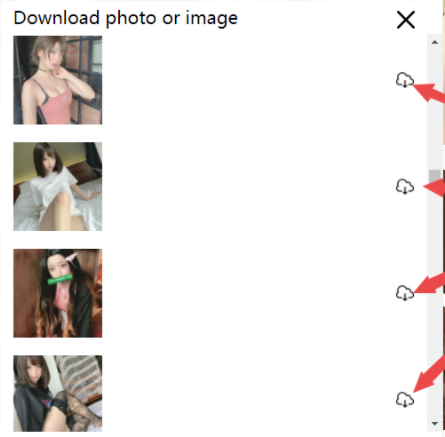Select the black hoodie photo thumbnail
Viewport: 445px width, 437px height.
pos(58,393)
